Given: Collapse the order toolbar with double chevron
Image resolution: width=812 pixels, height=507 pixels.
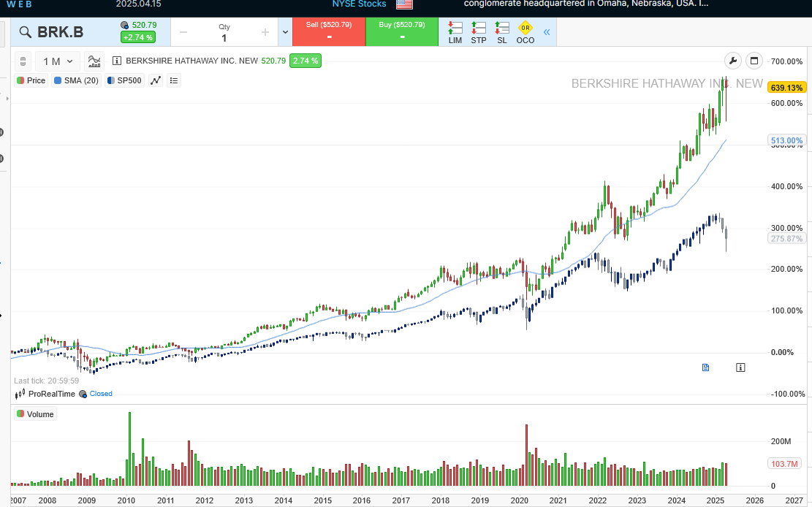Looking at the screenshot, I should pyautogui.click(x=547, y=32).
